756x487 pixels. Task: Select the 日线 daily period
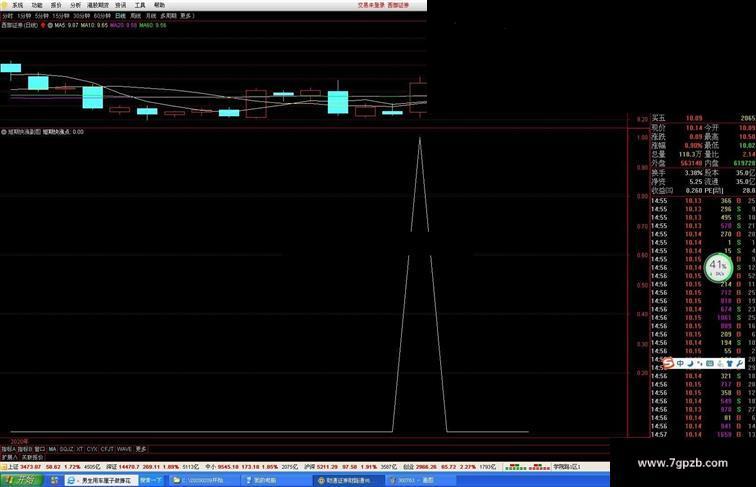tap(121, 16)
